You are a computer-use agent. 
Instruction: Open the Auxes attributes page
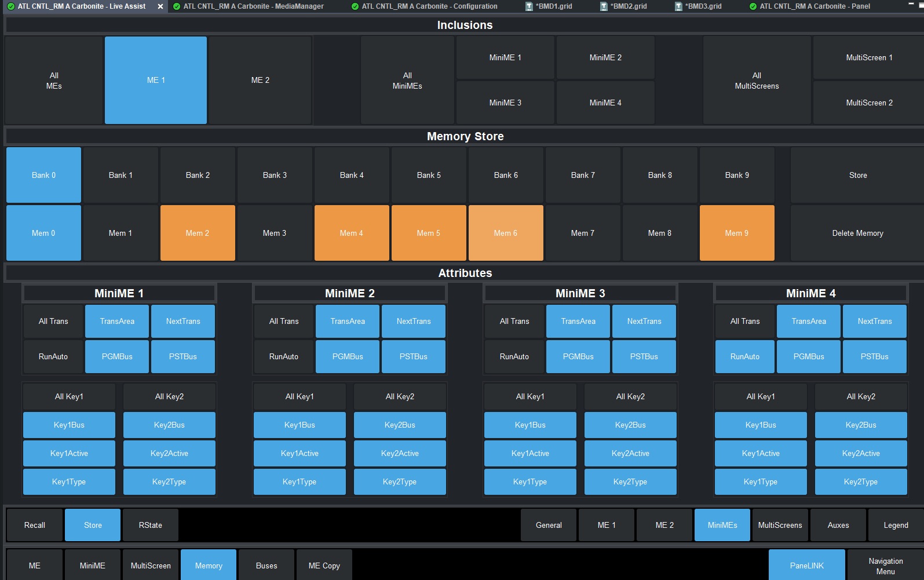tap(838, 526)
